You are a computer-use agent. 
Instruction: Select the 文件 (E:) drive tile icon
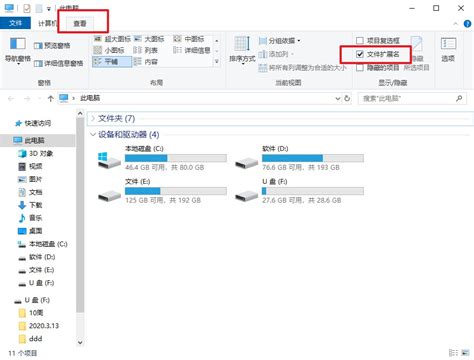tap(109, 195)
